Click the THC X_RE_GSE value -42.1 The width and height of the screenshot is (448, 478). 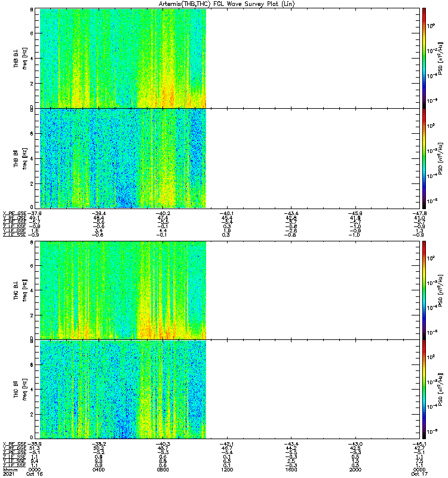(x=227, y=444)
